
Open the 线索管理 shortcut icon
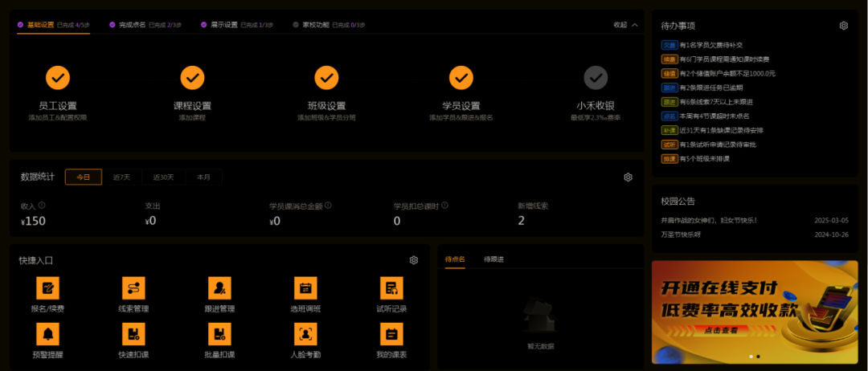[x=133, y=287]
